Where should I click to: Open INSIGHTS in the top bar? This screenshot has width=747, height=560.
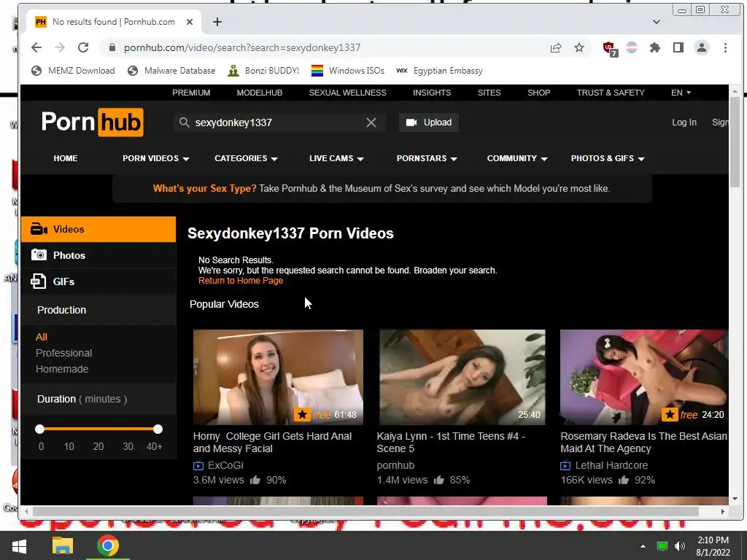[432, 93]
